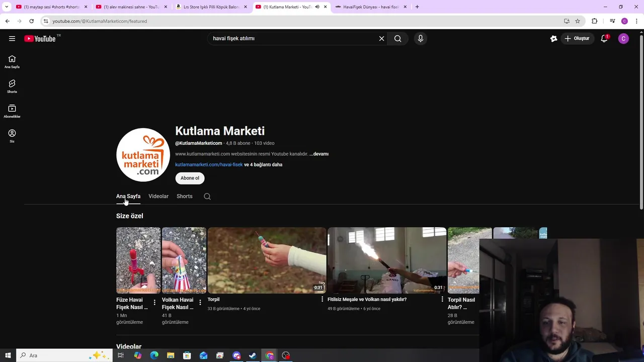Click the Windows taskbar Ara search box
Viewport: 644px width, 362px height.
point(64,355)
